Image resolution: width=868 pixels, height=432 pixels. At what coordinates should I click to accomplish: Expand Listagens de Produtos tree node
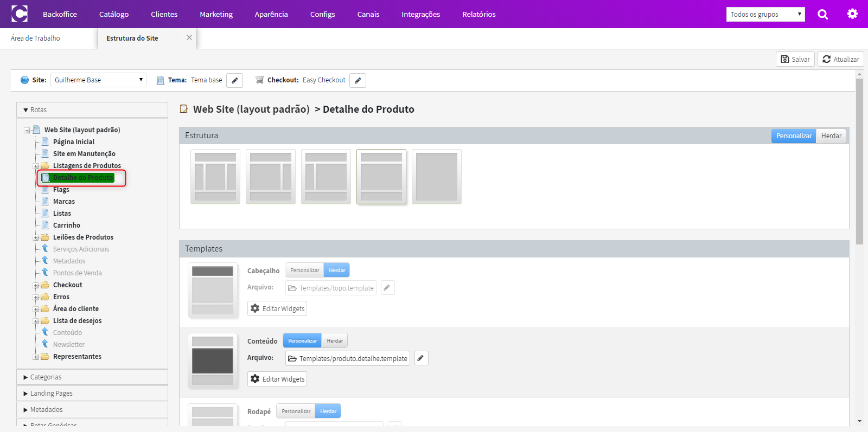[36, 166]
